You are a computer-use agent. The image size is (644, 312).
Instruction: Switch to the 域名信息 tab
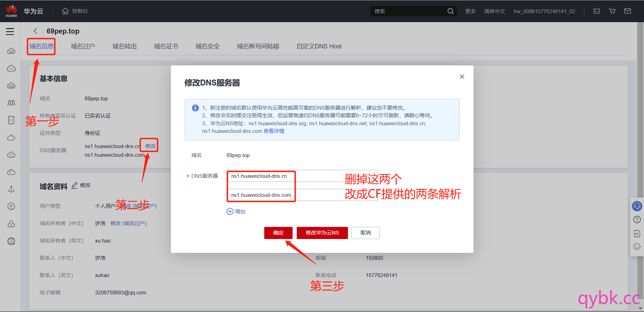click(x=42, y=46)
